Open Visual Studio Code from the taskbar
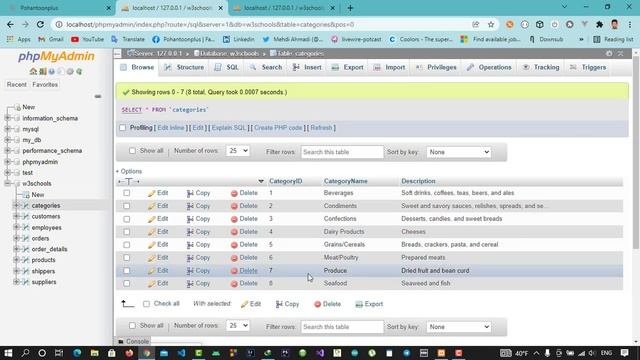Image resolution: width=640 pixels, height=360 pixels. 182,353
